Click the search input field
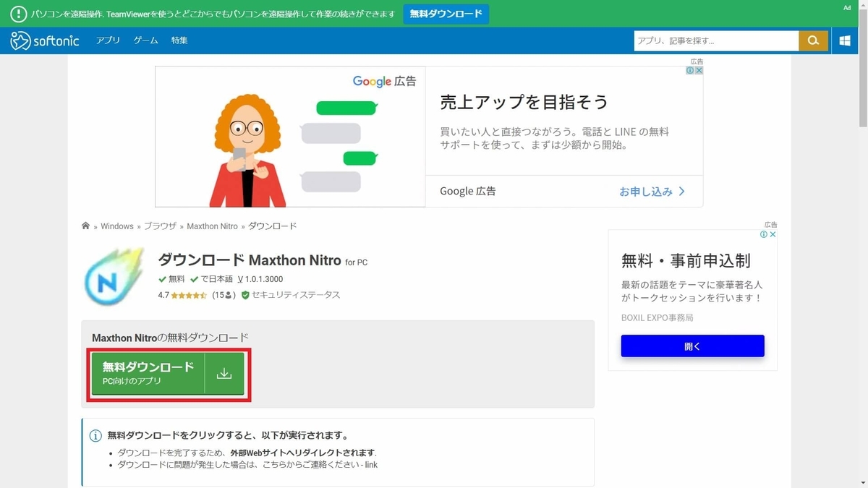This screenshot has height=488, width=868. (x=716, y=40)
